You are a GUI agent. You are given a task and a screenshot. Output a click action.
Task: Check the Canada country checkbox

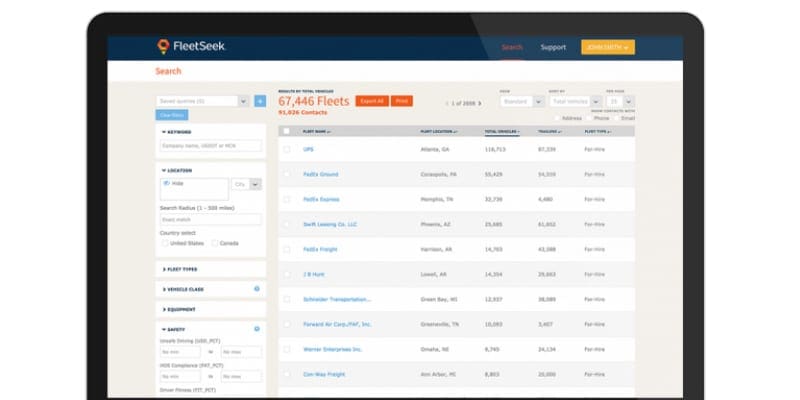coord(215,243)
